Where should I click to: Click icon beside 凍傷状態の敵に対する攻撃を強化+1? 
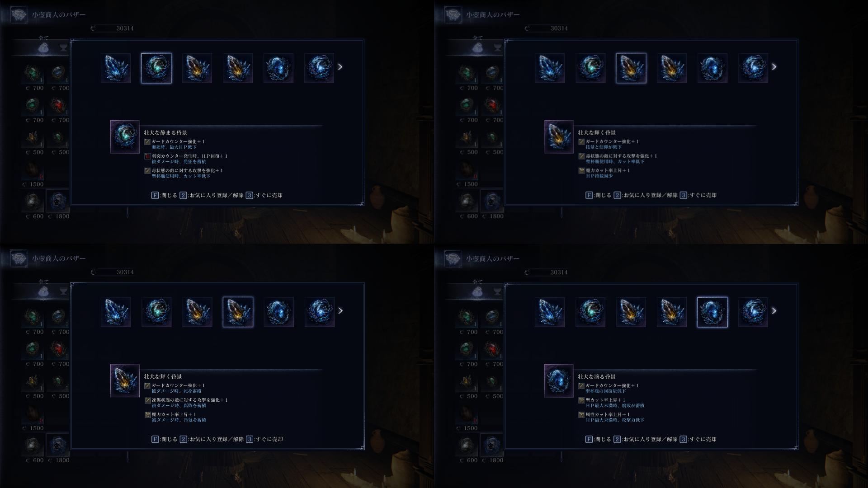tap(147, 400)
